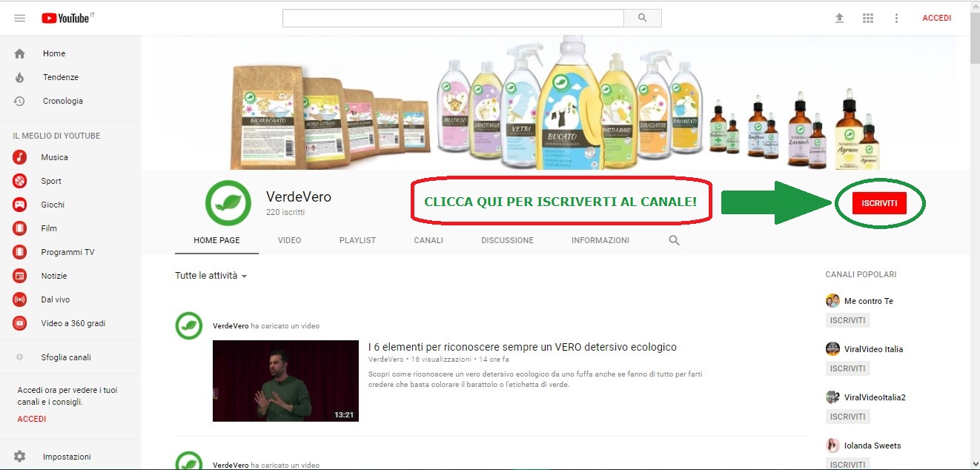Image resolution: width=980 pixels, height=470 pixels.
Task: Switch to the HOME PAGE tab
Action: click(216, 240)
